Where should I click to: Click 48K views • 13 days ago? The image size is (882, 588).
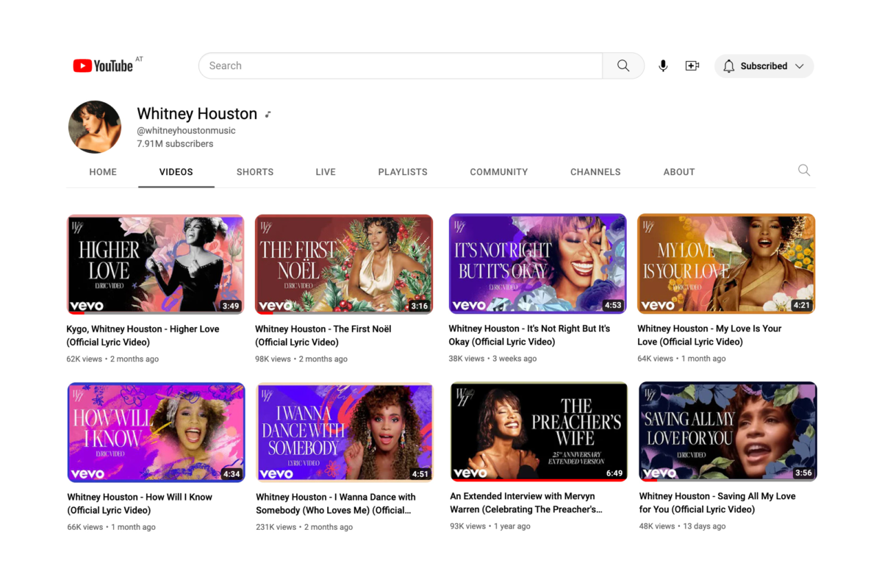pos(682,526)
